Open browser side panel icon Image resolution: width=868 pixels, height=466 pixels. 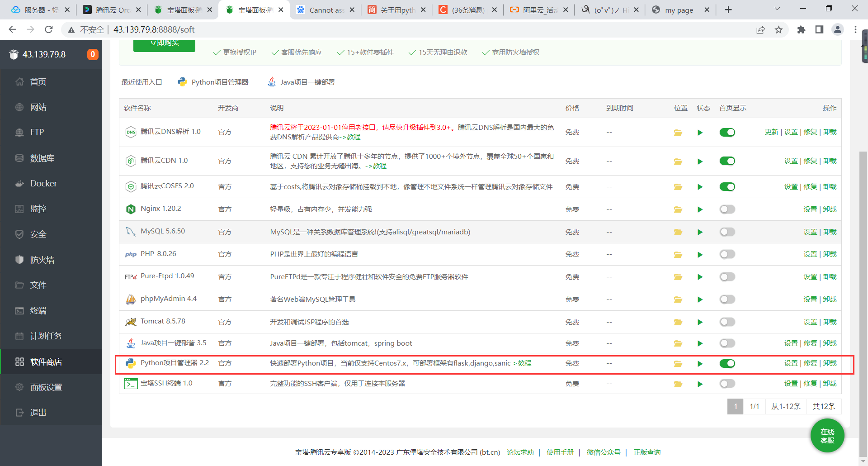point(819,29)
